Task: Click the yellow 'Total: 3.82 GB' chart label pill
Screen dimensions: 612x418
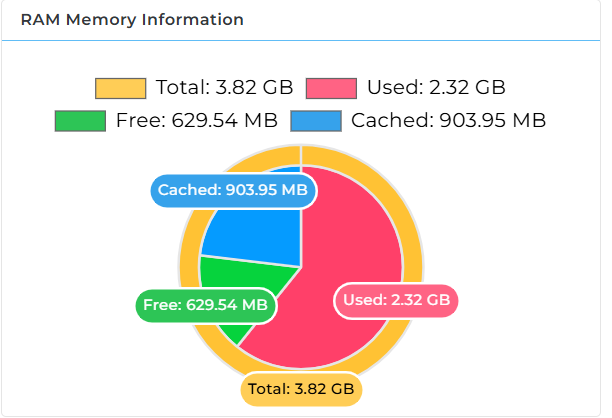Action: [x=301, y=390]
